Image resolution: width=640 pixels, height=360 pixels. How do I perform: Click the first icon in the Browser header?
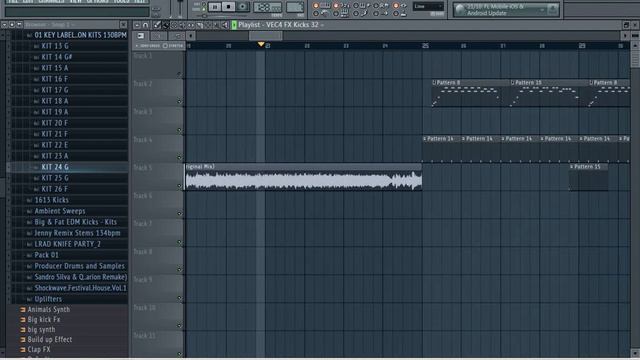tap(4, 25)
